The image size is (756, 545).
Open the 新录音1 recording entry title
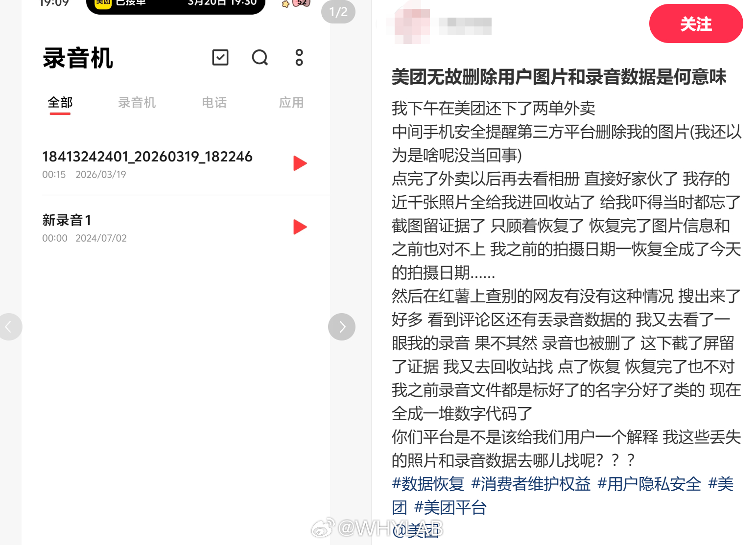(x=67, y=220)
